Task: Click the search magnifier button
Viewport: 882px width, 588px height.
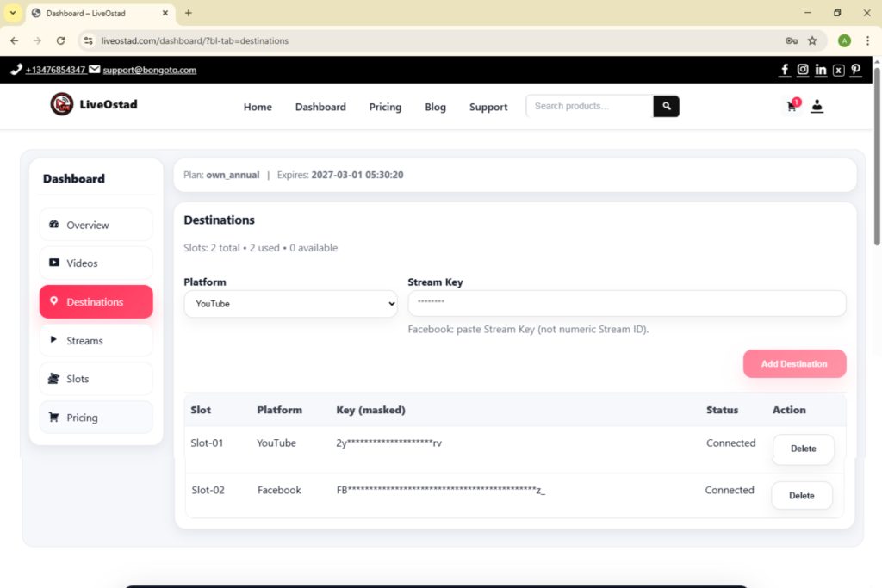Action: (666, 106)
